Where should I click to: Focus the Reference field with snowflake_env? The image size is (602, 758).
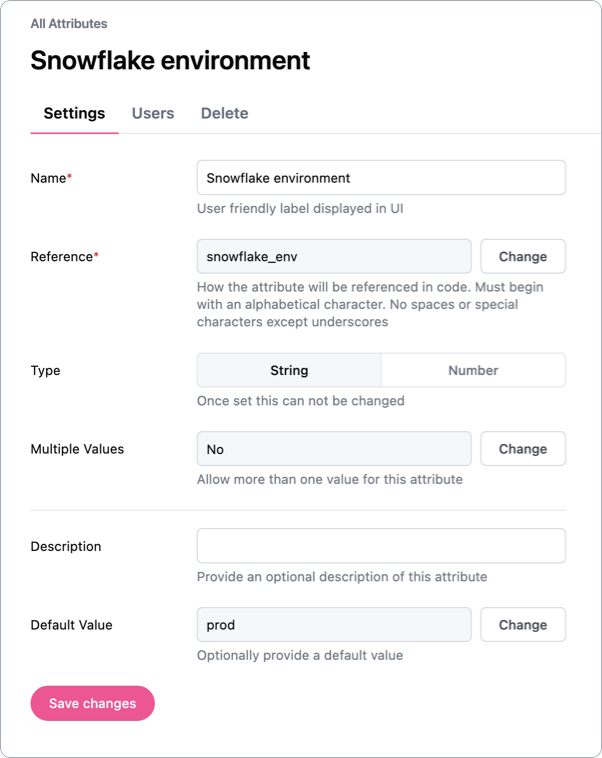(x=334, y=256)
